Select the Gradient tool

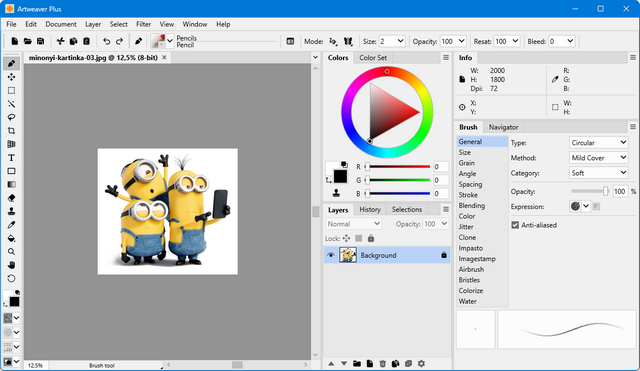tap(11, 184)
